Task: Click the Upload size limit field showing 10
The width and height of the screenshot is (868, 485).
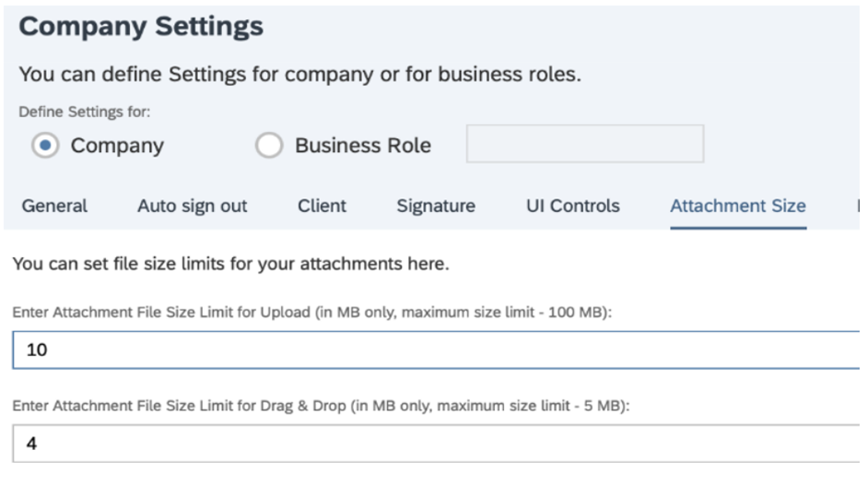Action: 433,350
